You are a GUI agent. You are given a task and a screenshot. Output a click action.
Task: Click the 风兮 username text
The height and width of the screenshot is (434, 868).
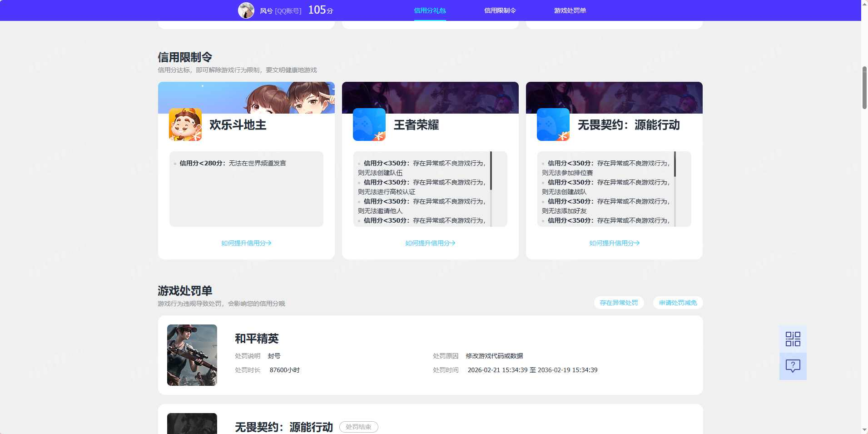tap(266, 10)
